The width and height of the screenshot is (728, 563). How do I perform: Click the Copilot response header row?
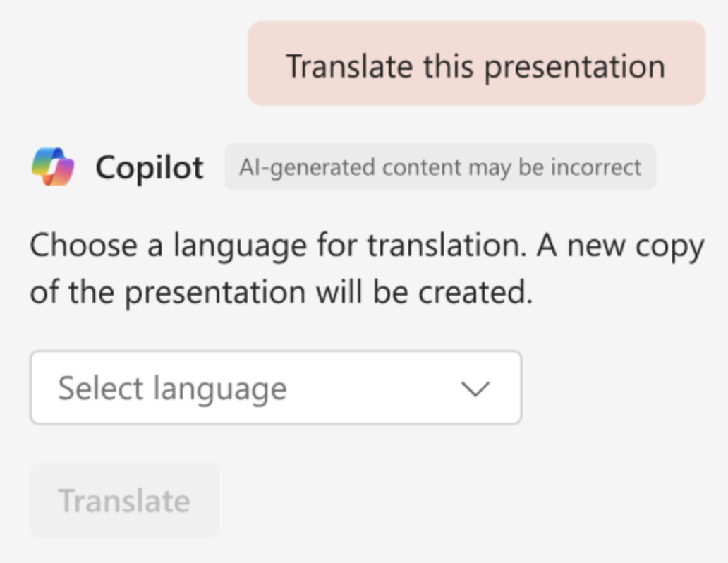click(x=344, y=167)
